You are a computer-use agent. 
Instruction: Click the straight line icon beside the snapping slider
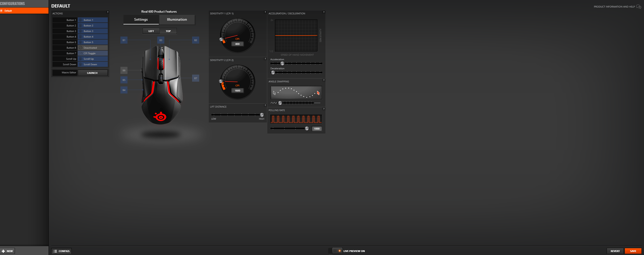(x=317, y=103)
